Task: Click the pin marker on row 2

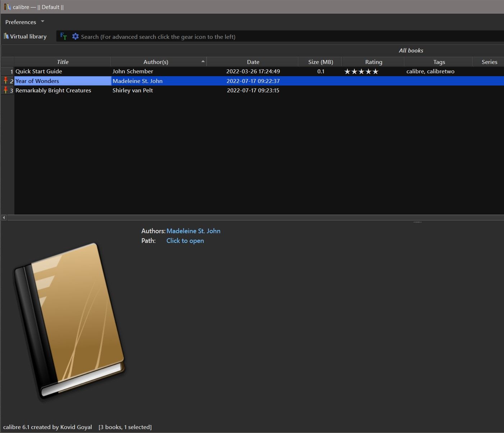Action: pos(5,80)
